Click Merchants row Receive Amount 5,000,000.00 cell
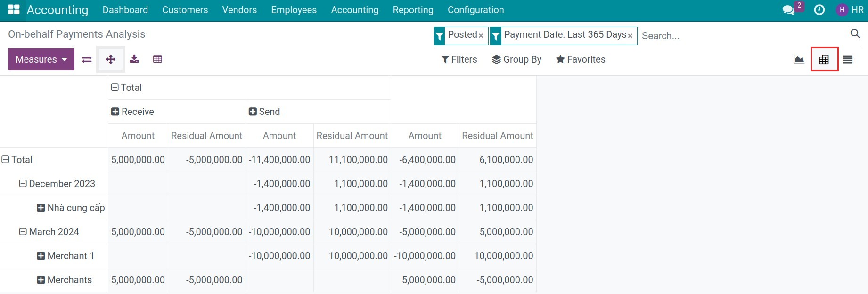The image size is (868, 294). (138, 280)
